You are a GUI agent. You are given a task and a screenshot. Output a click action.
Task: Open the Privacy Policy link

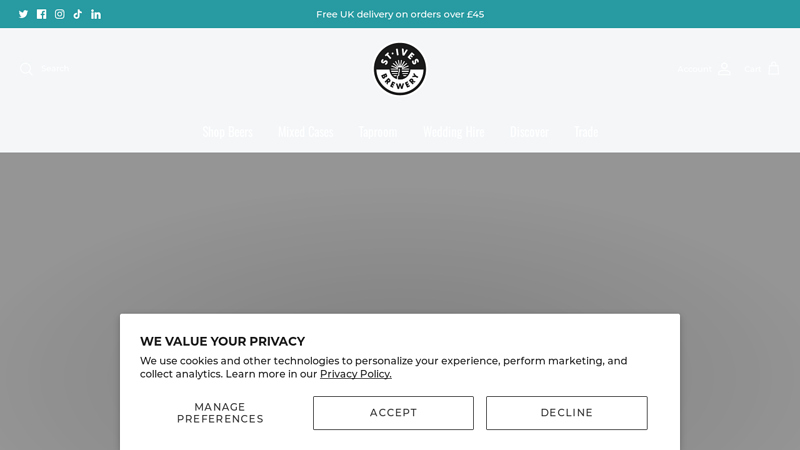pyautogui.click(x=356, y=374)
